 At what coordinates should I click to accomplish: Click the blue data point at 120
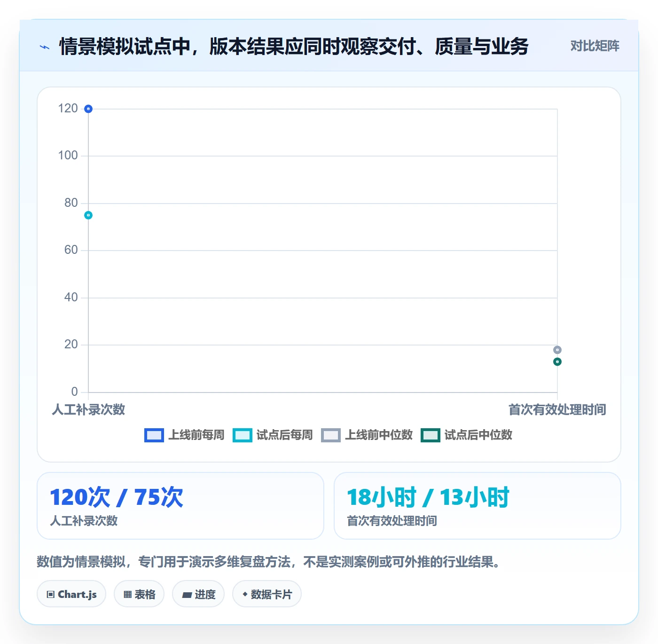(88, 109)
